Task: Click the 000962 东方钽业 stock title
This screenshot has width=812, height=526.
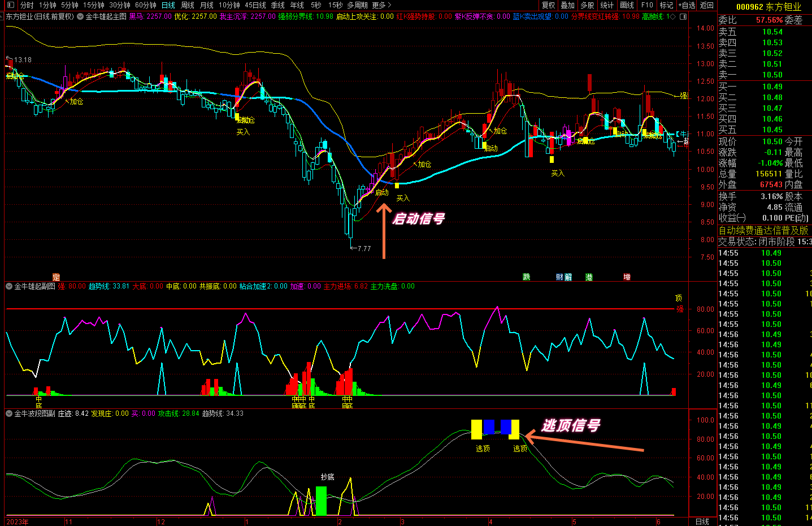Action: (768, 7)
